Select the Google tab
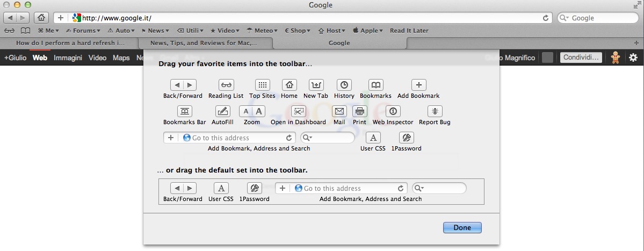 (x=339, y=42)
